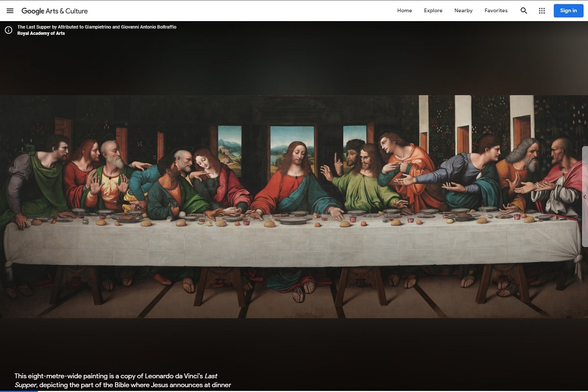Click the caption about the eight-metre-wide painting
Viewport: 588px width, 392px height.
122,381
